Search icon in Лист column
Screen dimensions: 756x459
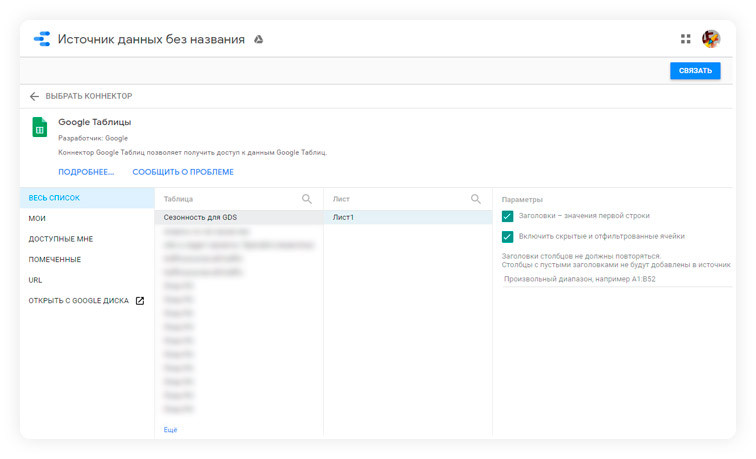tap(475, 199)
